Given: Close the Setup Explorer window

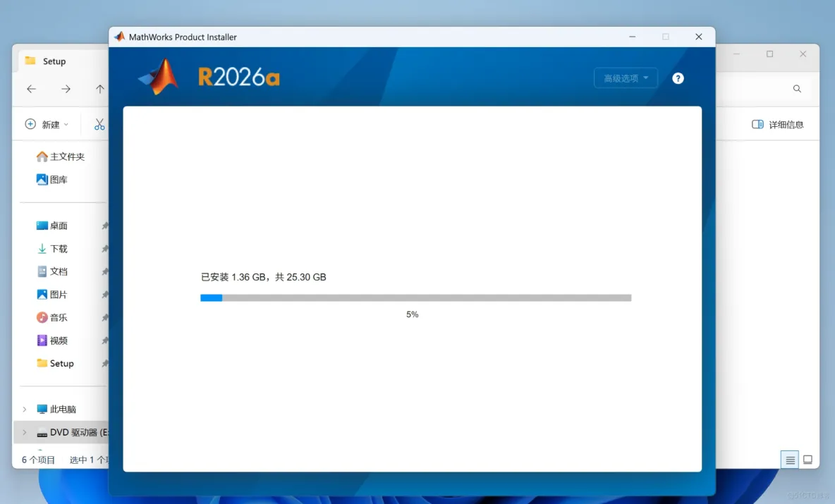Looking at the screenshot, I should (803, 54).
